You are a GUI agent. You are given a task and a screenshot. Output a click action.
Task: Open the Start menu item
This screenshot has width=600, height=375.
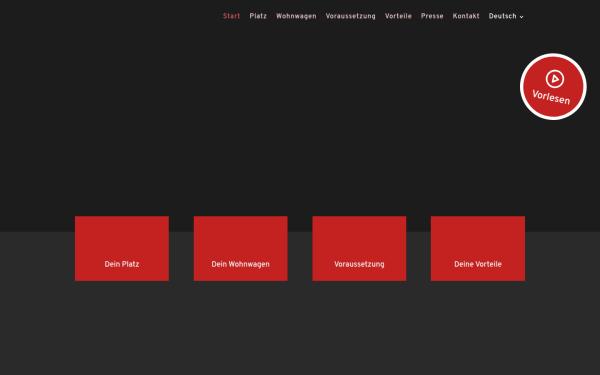231,16
